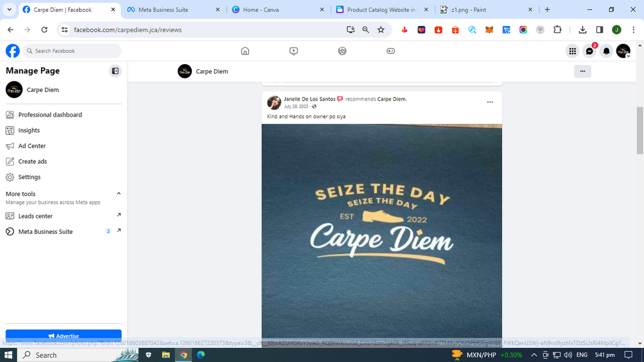Open Microsoft Edge from taskbar

(x=201, y=355)
